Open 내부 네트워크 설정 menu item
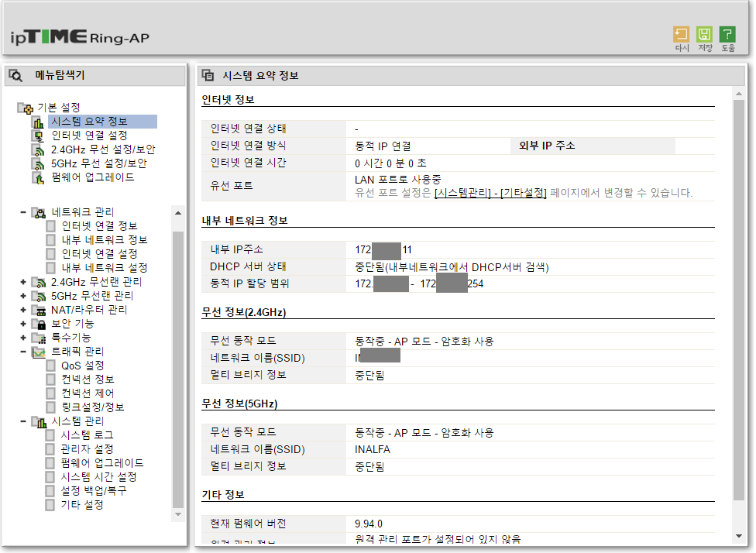The image size is (756, 553). click(105, 267)
